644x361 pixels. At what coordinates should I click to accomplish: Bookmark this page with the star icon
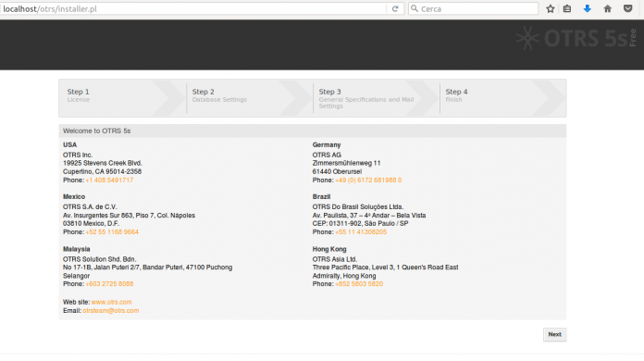(x=551, y=8)
